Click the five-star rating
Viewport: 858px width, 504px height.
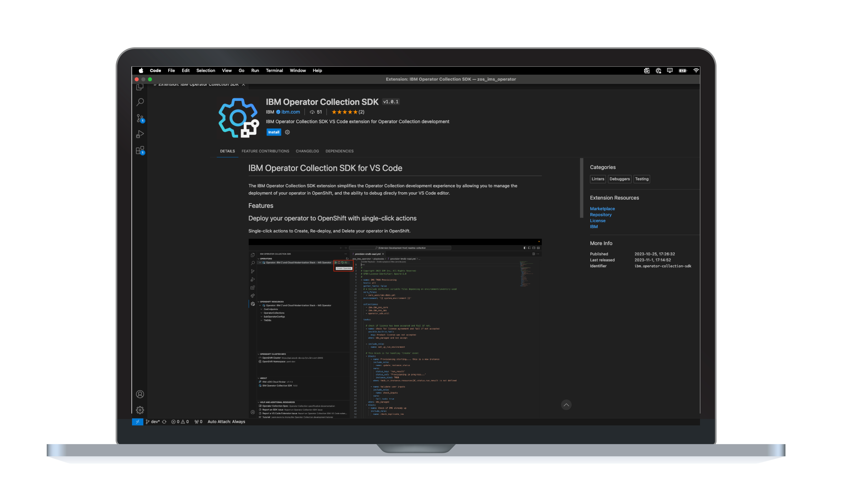coord(344,112)
